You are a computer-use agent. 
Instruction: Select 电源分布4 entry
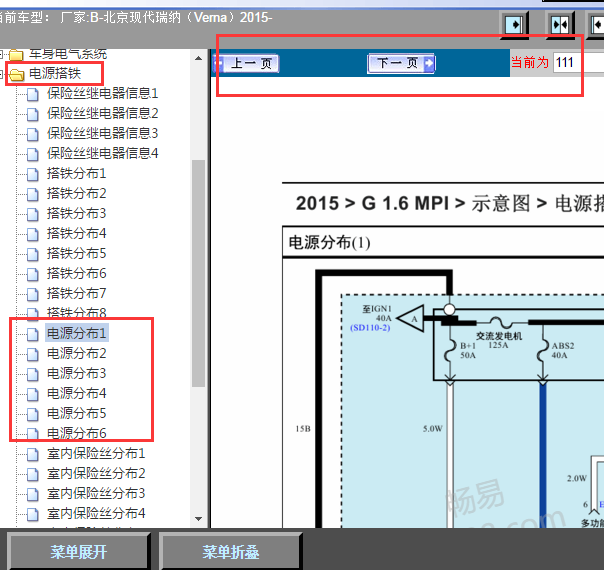[x=76, y=394]
